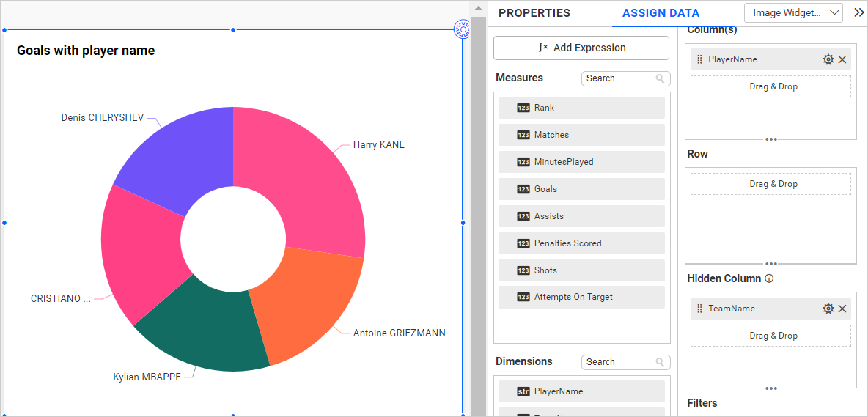
Task: Open settings gear for TeamName hidden column
Action: click(828, 309)
